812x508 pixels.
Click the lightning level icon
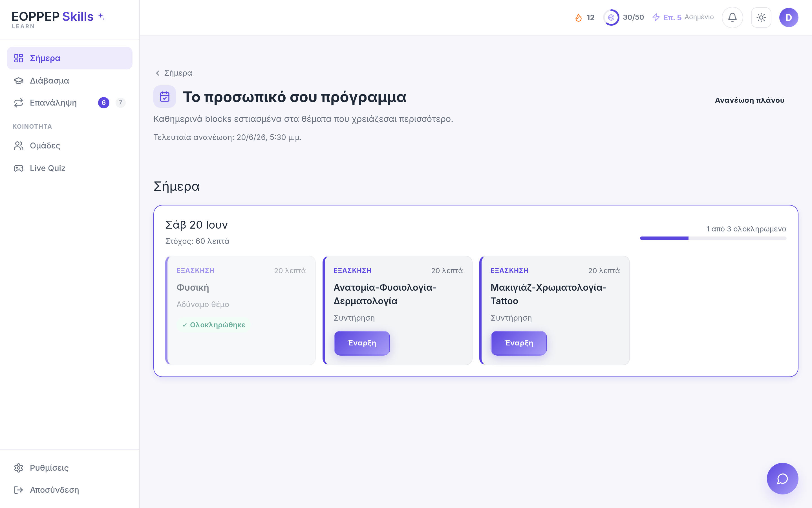pos(656,17)
